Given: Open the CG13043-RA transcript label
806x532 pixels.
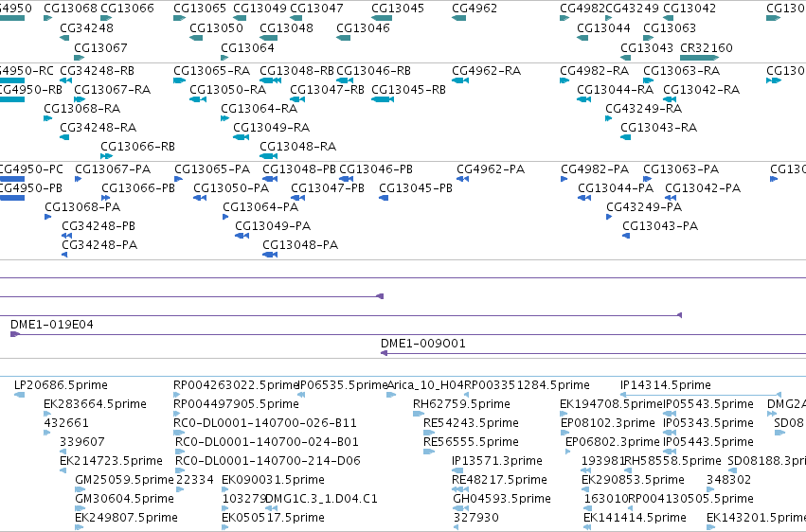Looking at the screenshot, I should (x=658, y=128).
